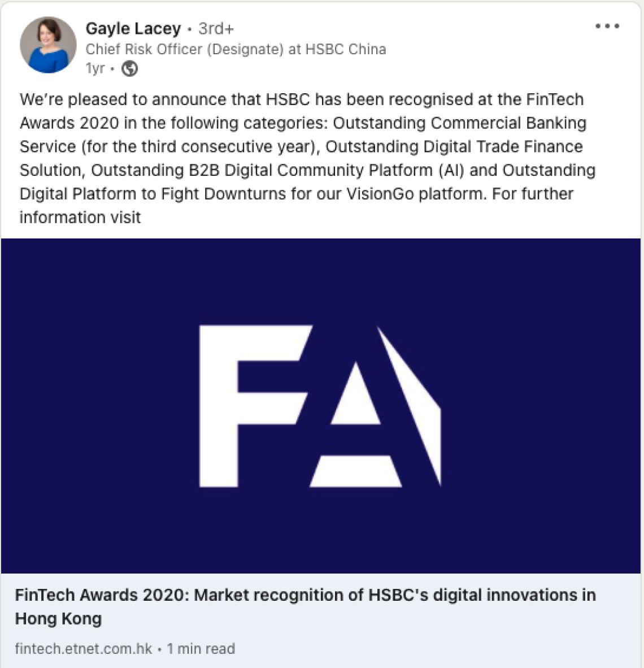Viewport: 644px width, 668px height.
Task: Click the fintech.etnet.com.hk source domain
Action: [84, 649]
